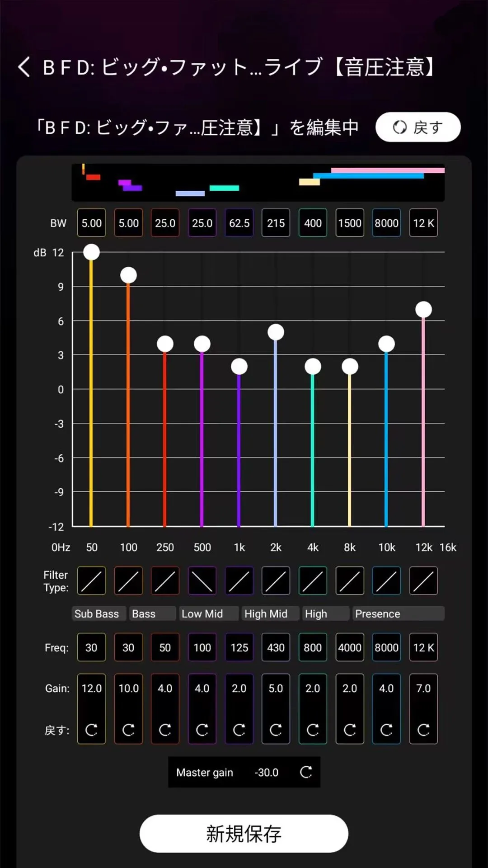Edit the Freq field showing 430
Image resolution: width=488 pixels, height=868 pixels.
pyautogui.click(x=276, y=647)
